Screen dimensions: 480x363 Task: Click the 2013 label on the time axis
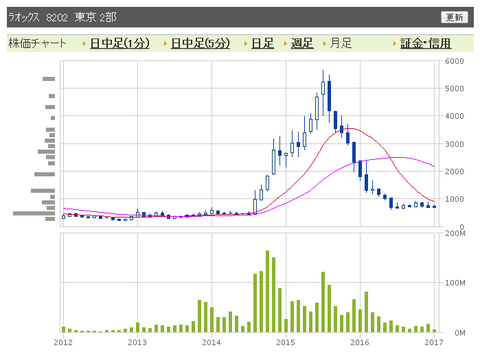point(137,342)
